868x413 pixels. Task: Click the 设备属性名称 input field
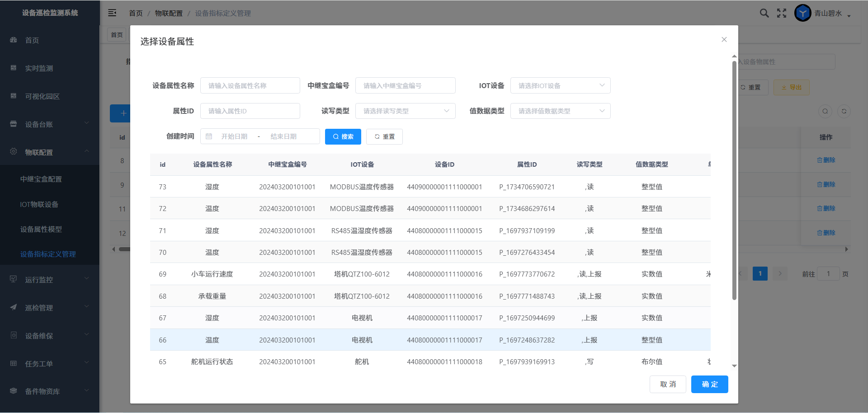click(x=250, y=85)
